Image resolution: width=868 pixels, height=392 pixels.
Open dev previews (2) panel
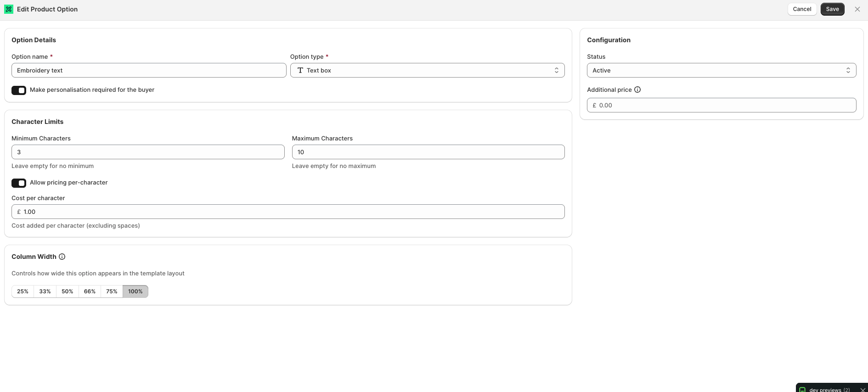829,390
